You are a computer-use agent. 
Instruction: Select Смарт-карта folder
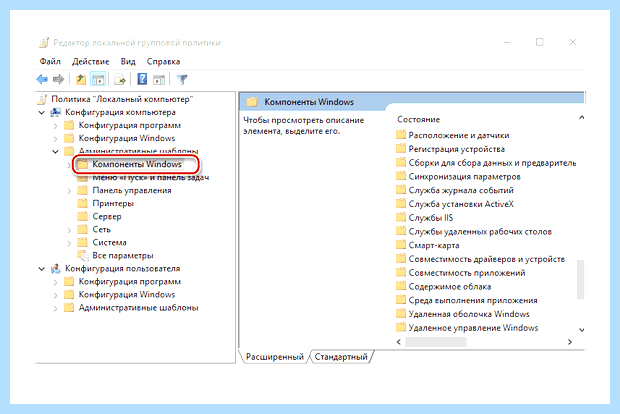pyautogui.click(x=434, y=246)
